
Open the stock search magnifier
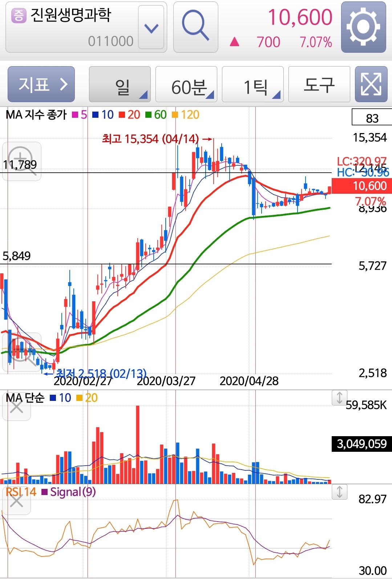pos(195,27)
